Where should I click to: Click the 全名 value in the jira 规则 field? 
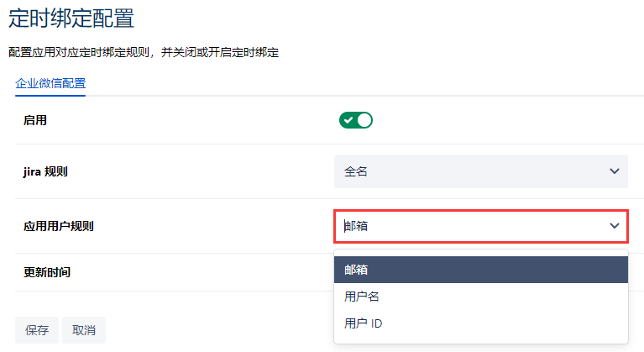tap(356, 171)
